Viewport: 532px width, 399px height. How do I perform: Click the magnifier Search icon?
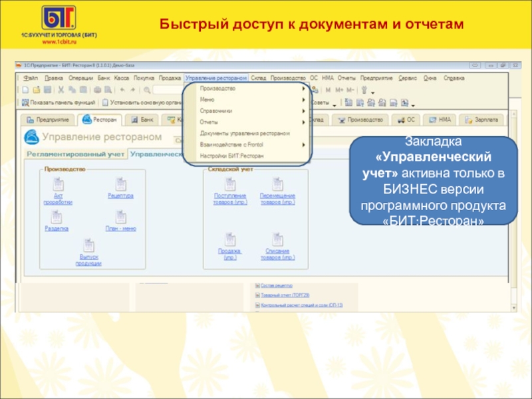[x=147, y=90]
